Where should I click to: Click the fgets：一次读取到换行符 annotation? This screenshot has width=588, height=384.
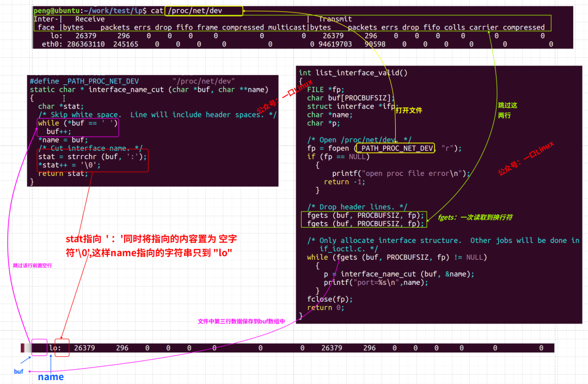tap(475, 217)
